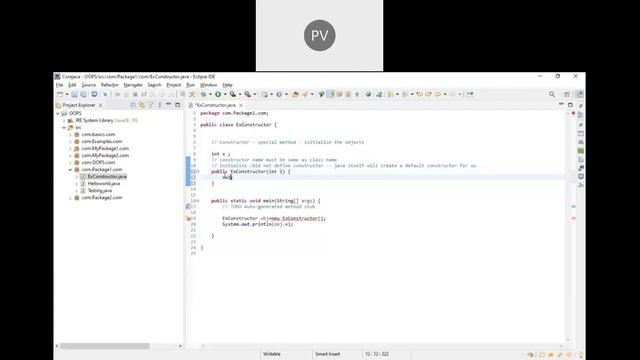The width and height of the screenshot is (640, 360).
Task: Open the Run button dropdown arrow
Action: pyautogui.click(x=225, y=94)
